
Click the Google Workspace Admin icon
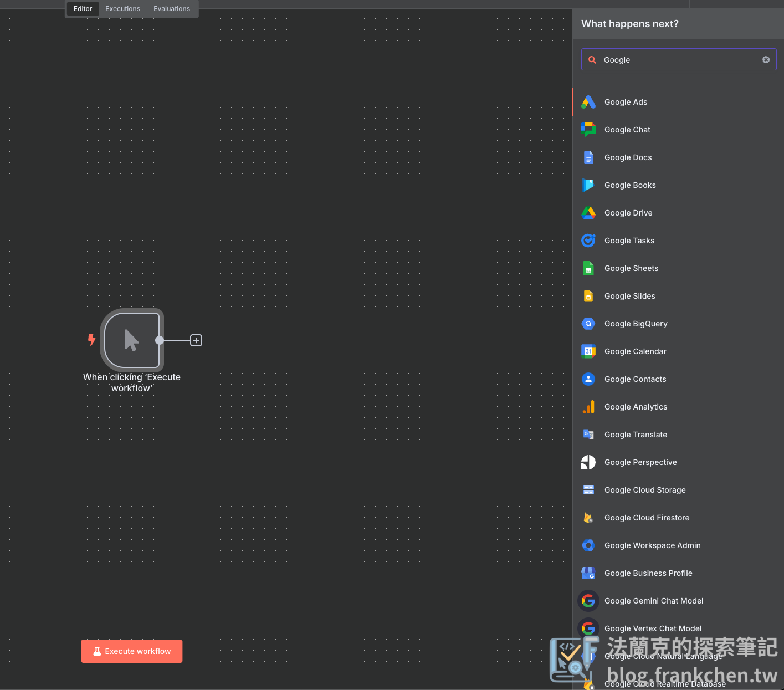588,545
